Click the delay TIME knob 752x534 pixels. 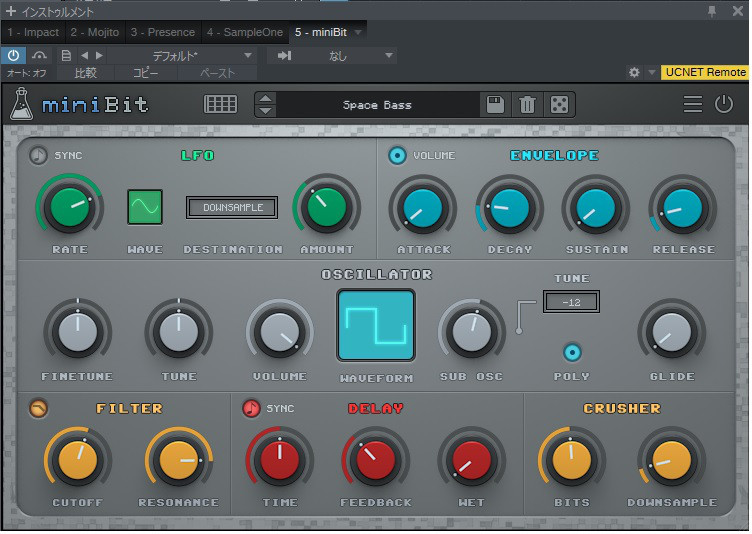point(280,460)
